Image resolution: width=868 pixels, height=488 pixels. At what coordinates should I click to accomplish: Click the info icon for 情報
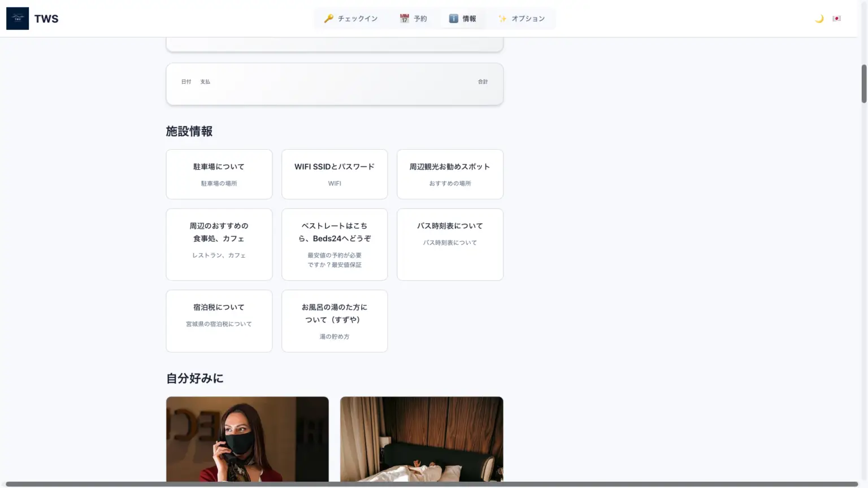click(453, 19)
